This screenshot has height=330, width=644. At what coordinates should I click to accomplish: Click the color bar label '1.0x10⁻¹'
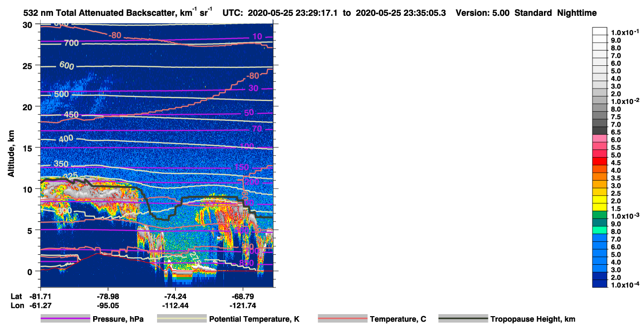(625, 32)
